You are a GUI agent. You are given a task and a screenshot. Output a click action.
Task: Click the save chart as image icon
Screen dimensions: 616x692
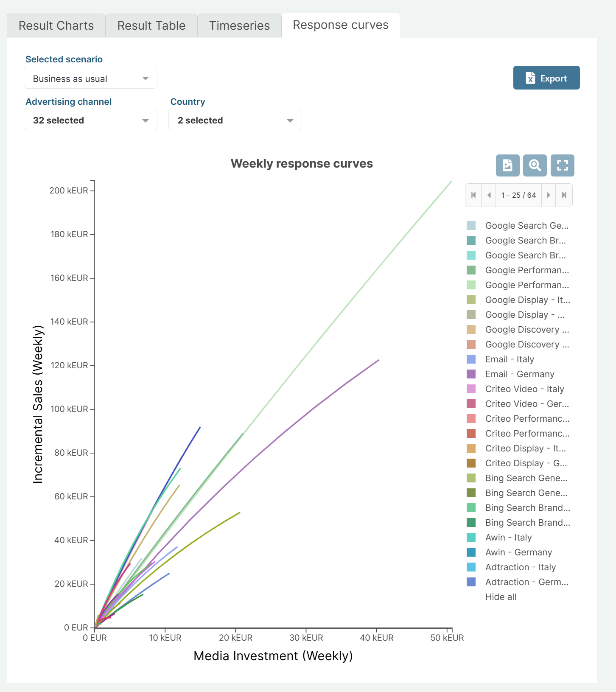click(507, 165)
